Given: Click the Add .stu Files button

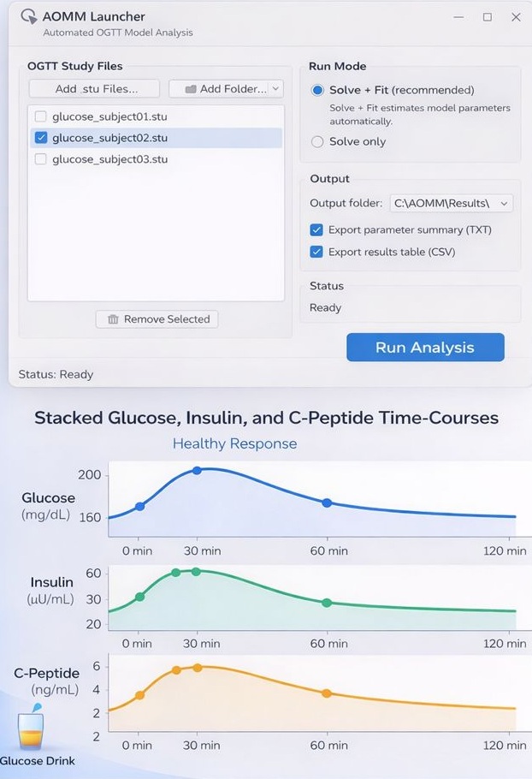Looking at the screenshot, I should (x=95, y=89).
